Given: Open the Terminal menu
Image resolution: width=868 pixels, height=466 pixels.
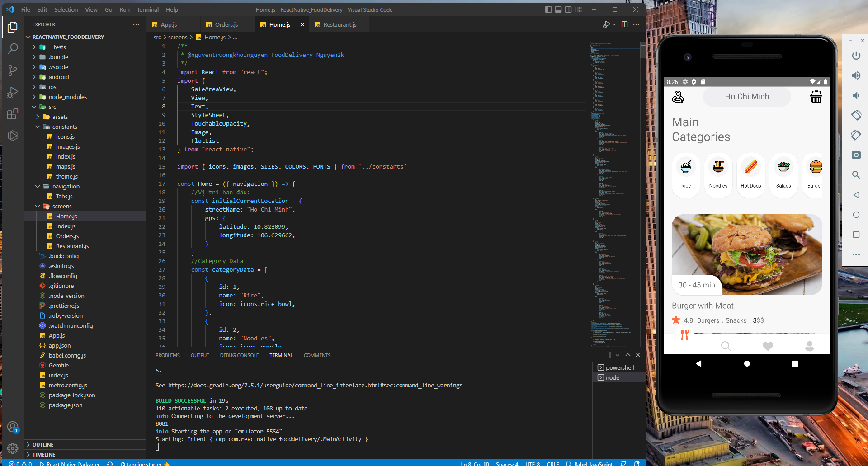Looking at the screenshot, I should coord(147,9).
